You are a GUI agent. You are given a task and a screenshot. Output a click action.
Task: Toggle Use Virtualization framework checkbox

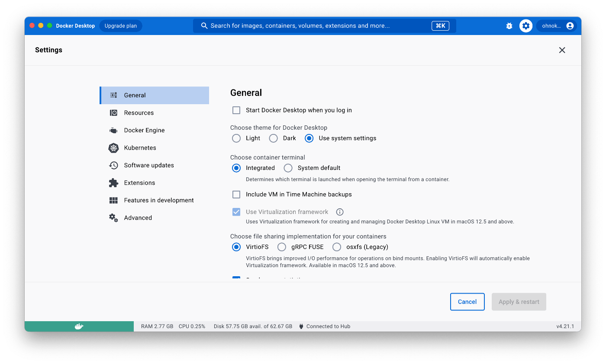(236, 212)
